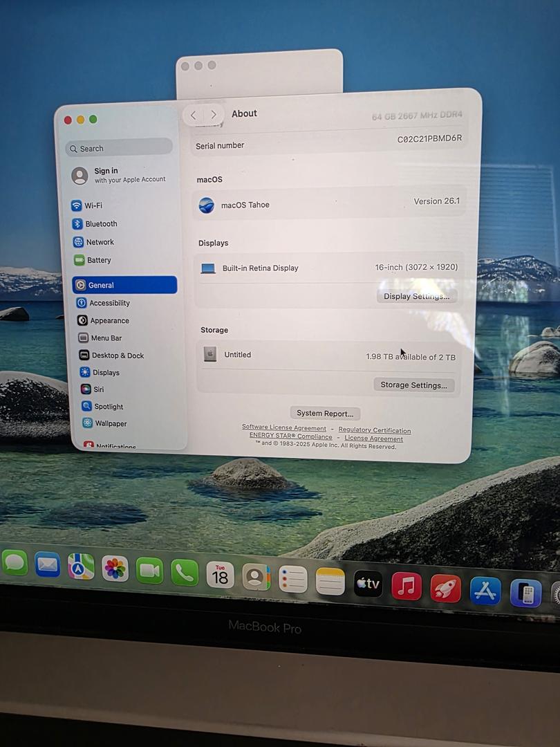Viewport: 560px width, 747px height.
Task: Click the Search field in the sidebar
Action: (x=119, y=148)
